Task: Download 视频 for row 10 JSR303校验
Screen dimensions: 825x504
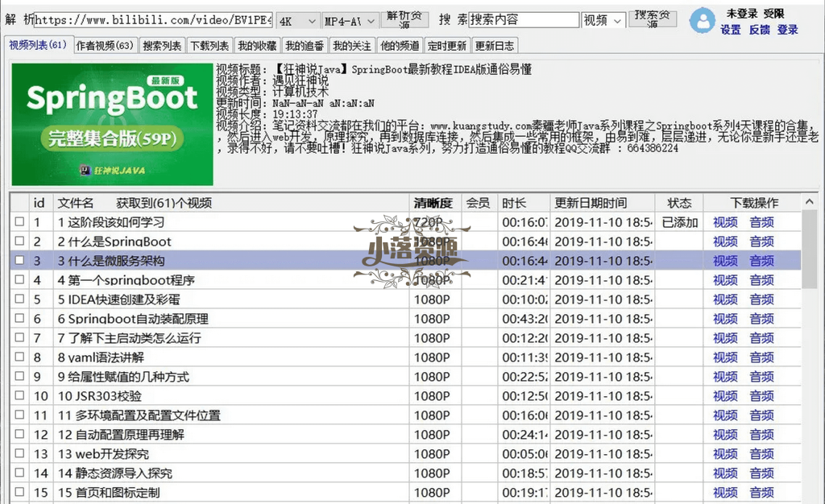Action: (725, 396)
